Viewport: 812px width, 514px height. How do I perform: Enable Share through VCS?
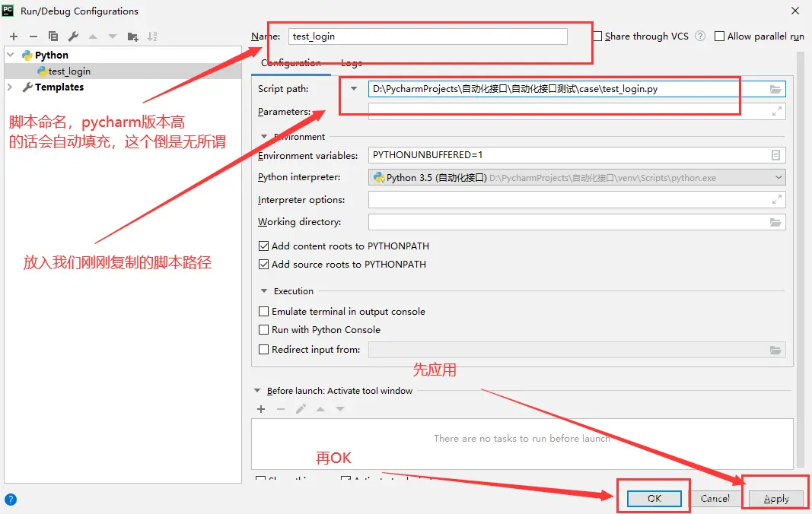click(x=600, y=36)
